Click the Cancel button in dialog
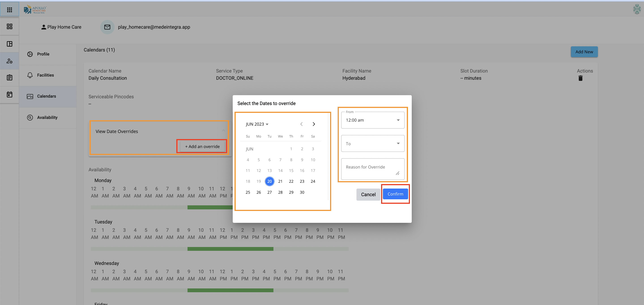This screenshot has height=305, width=644. (x=368, y=194)
